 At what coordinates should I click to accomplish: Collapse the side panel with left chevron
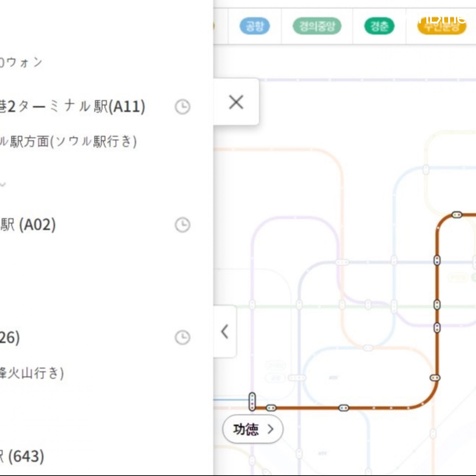click(x=225, y=332)
